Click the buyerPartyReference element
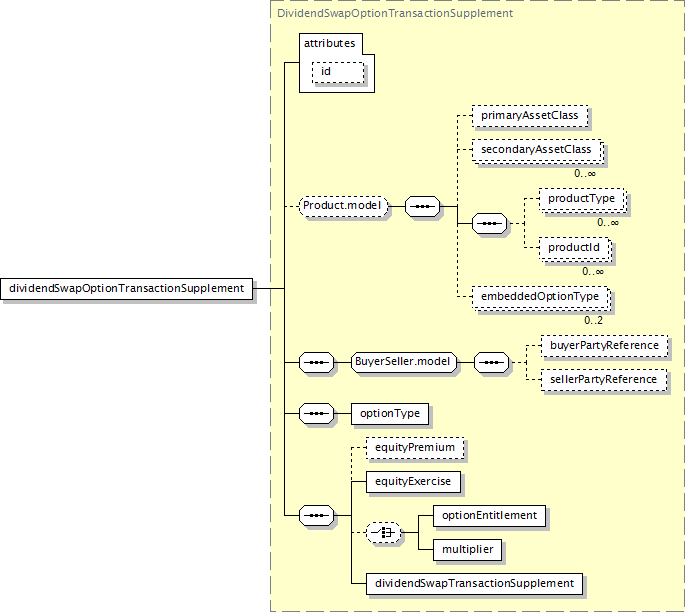The height and width of the screenshot is (612, 685). tap(604, 346)
